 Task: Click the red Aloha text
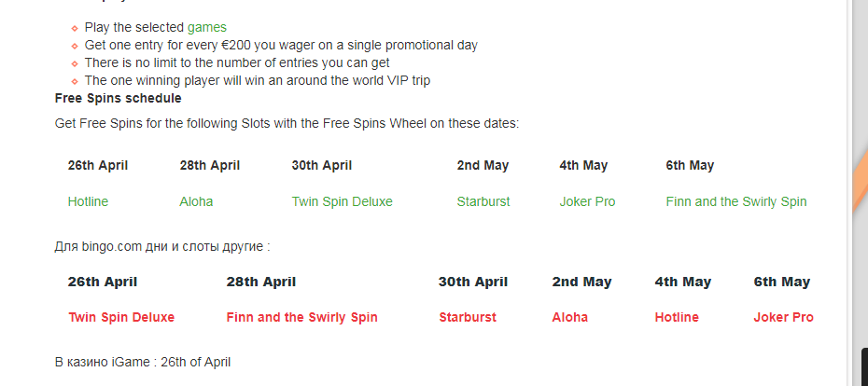[x=569, y=317]
